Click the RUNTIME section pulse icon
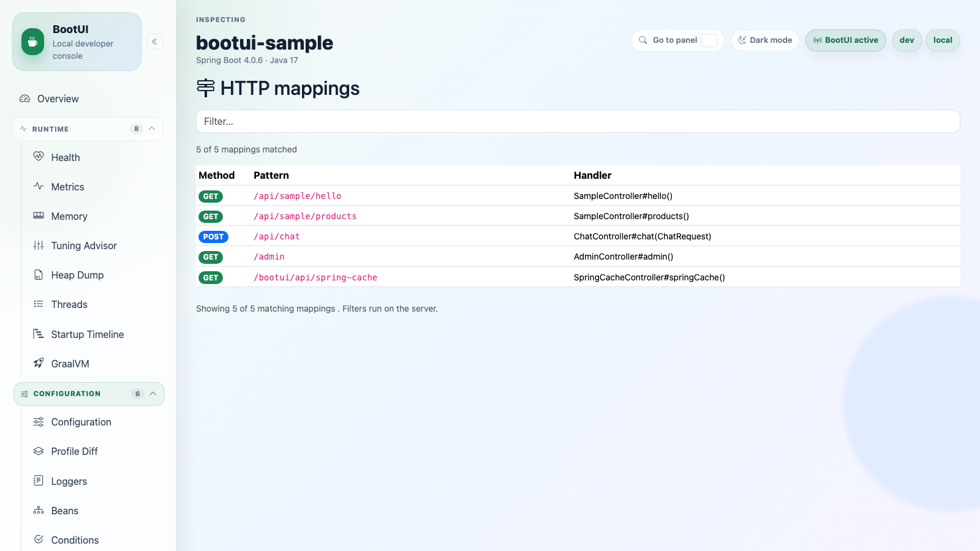This screenshot has width=980, height=551. pos(23,129)
